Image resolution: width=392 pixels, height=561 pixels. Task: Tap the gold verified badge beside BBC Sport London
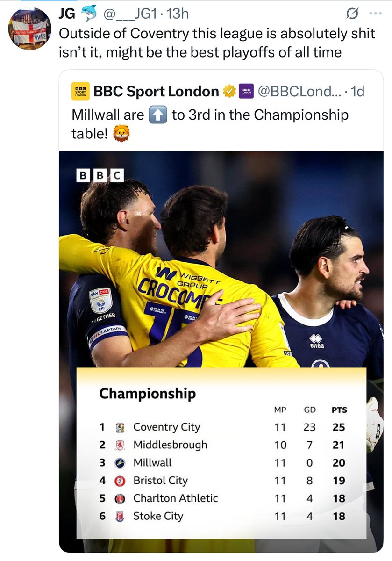(x=229, y=91)
